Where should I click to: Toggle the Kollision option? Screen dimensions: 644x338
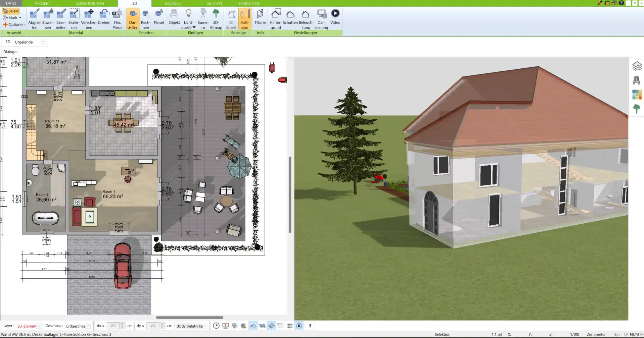click(244, 19)
